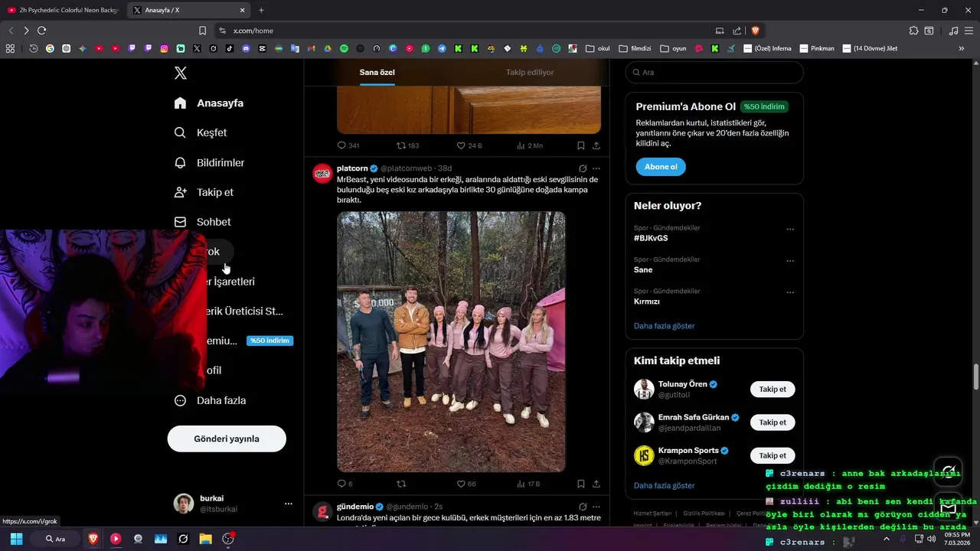Share the platcorn post
The image size is (980, 551).
(x=596, y=484)
